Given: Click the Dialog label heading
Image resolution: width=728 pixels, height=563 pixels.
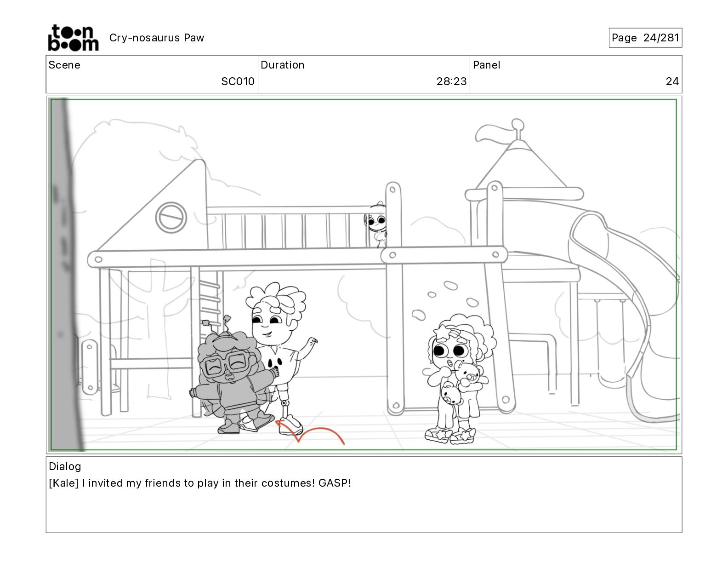Looking at the screenshot, I should (65, 466).
